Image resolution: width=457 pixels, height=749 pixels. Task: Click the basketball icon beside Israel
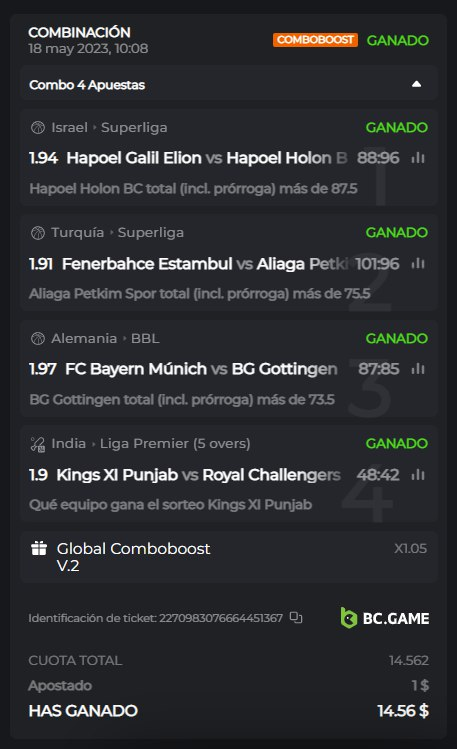tap(38, 128)
